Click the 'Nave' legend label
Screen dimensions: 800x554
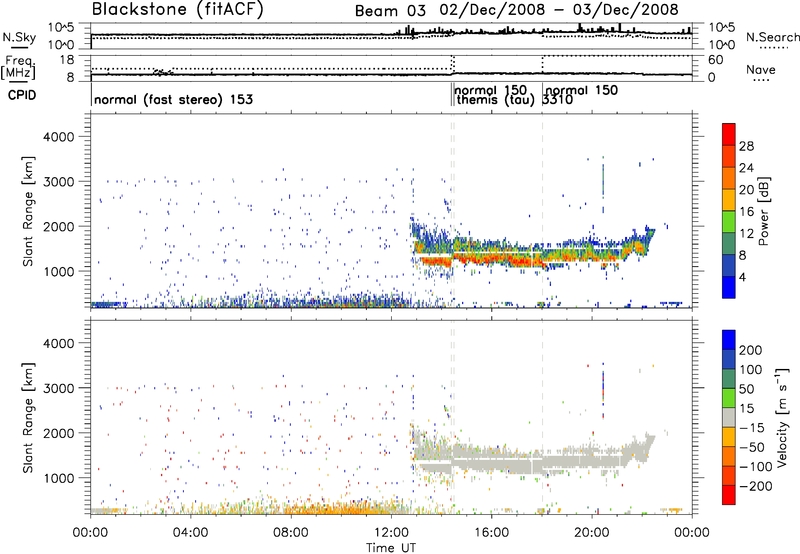pos(761,70)
